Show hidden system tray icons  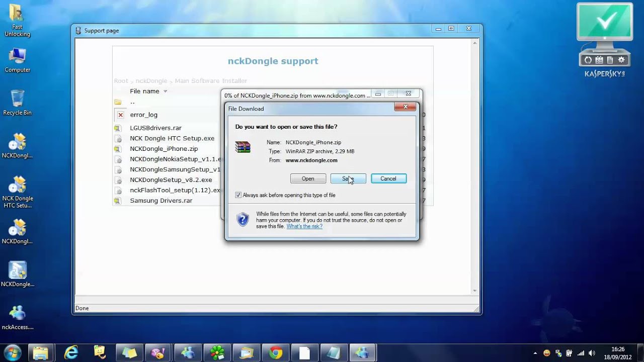pos(535,353)
